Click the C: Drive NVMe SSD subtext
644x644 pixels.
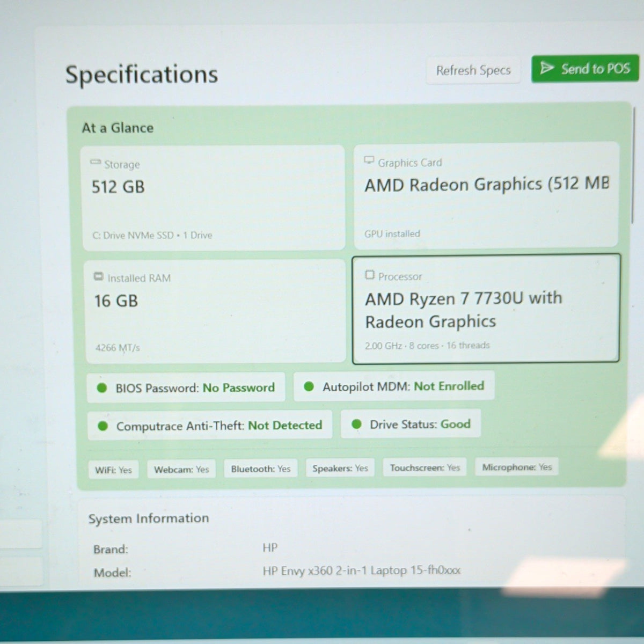pyautogui.click(x=152, y=235)
